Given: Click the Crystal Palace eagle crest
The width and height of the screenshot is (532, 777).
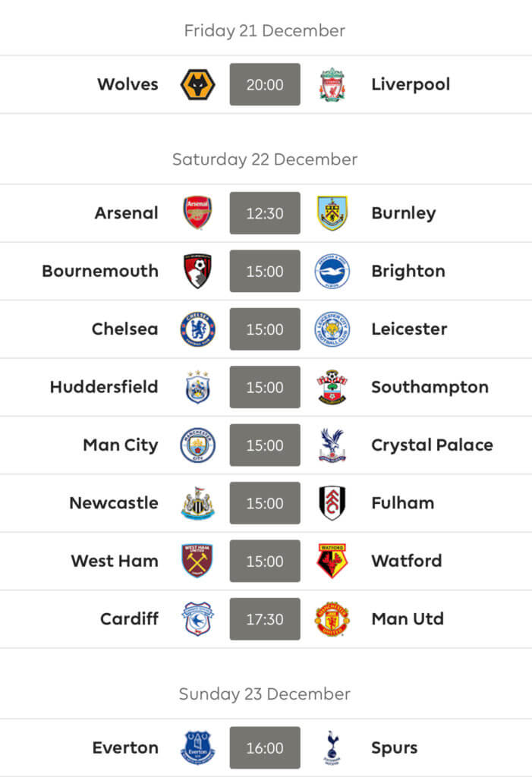Looking at the screenshot, I should 332,445.
